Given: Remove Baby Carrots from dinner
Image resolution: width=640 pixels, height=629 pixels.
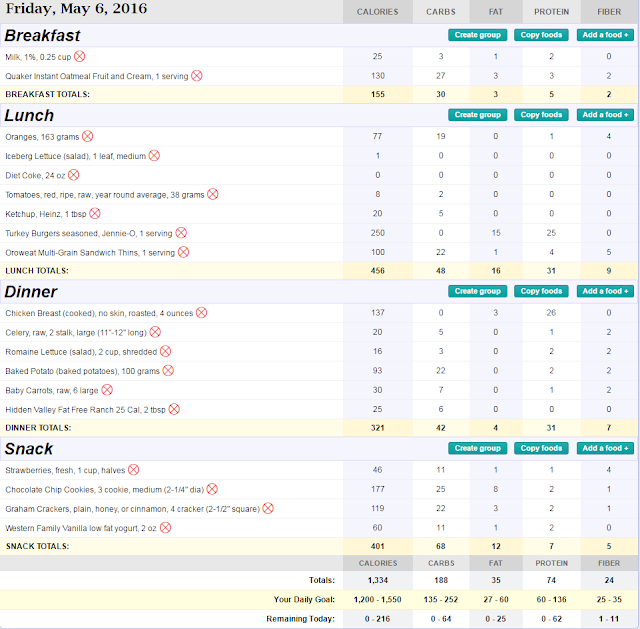Looking at the screenshot, I should tap(107, 390).
